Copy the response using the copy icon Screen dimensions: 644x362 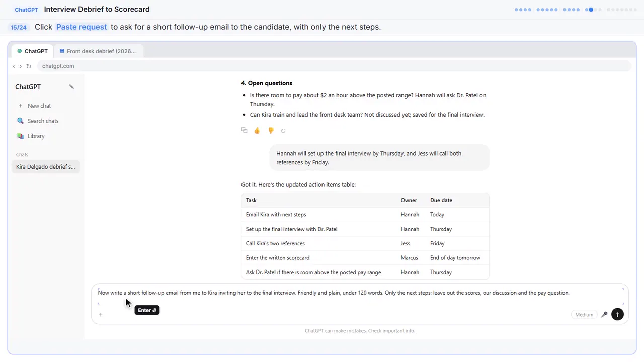(244, 130)
